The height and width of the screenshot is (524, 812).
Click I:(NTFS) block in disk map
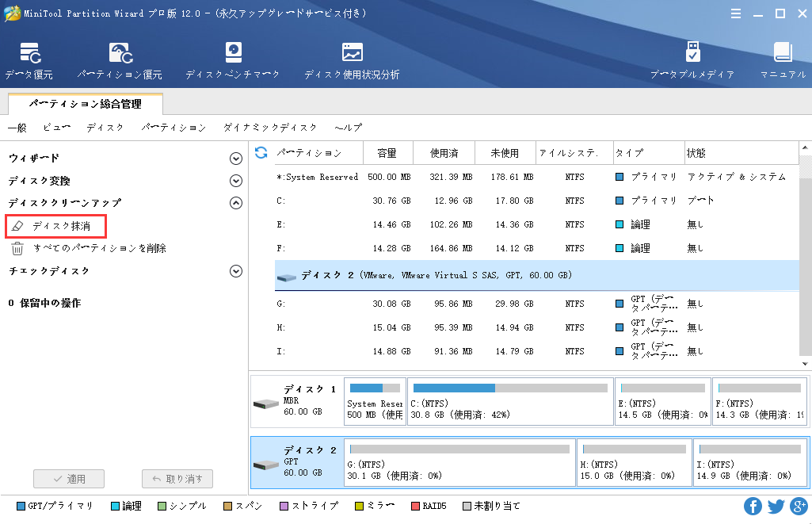[x=750, y=463]
